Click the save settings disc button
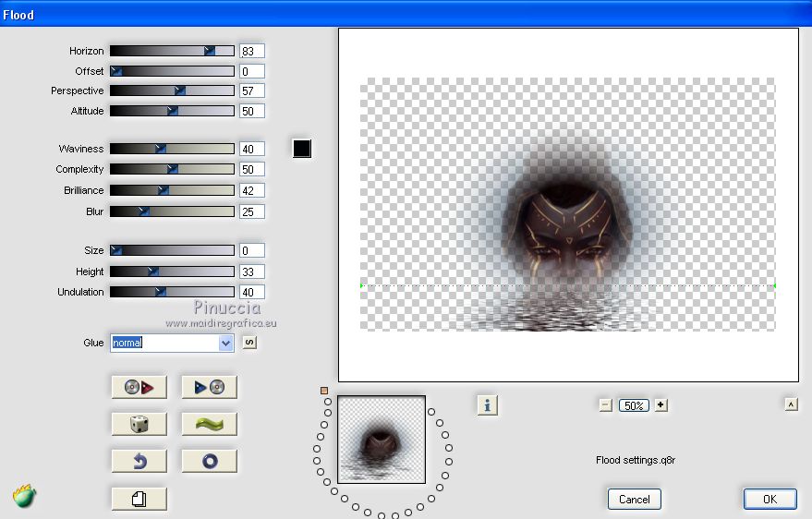 [209, 387]
